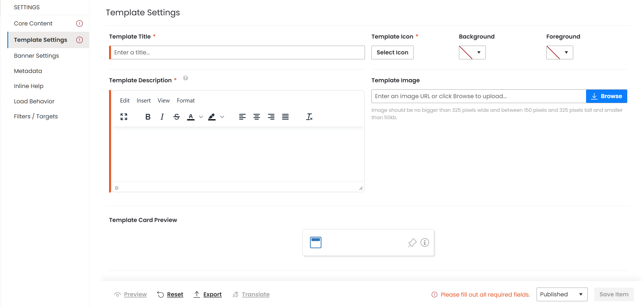Image resolution: width=644 pixels, height=307 pixels.
Task: Toggle fullscreen mode in description editor
Action: point(124,117)
